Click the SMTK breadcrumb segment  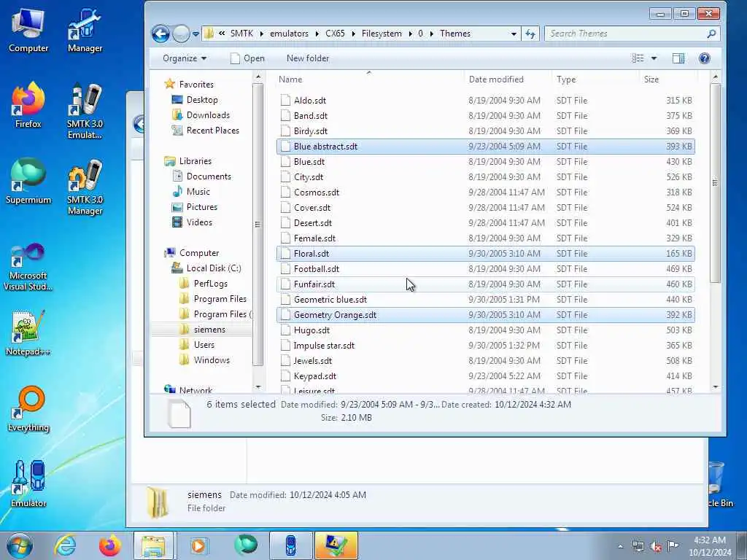click(241, 34)
